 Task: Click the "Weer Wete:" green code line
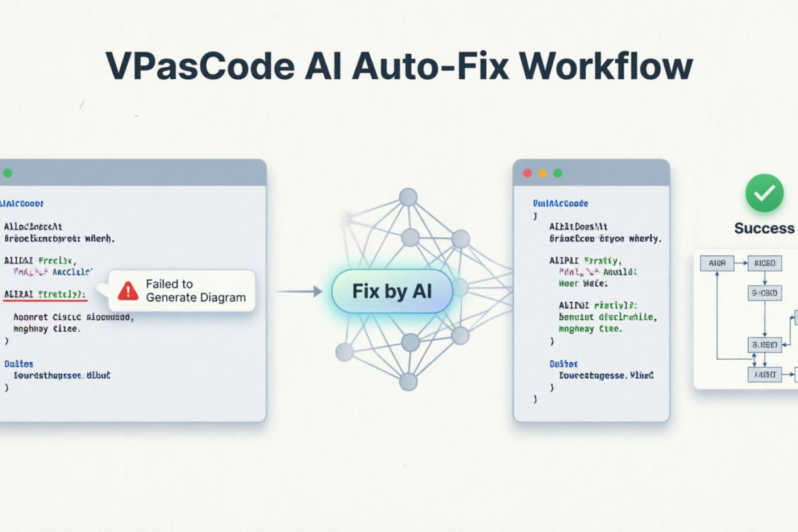583,283
